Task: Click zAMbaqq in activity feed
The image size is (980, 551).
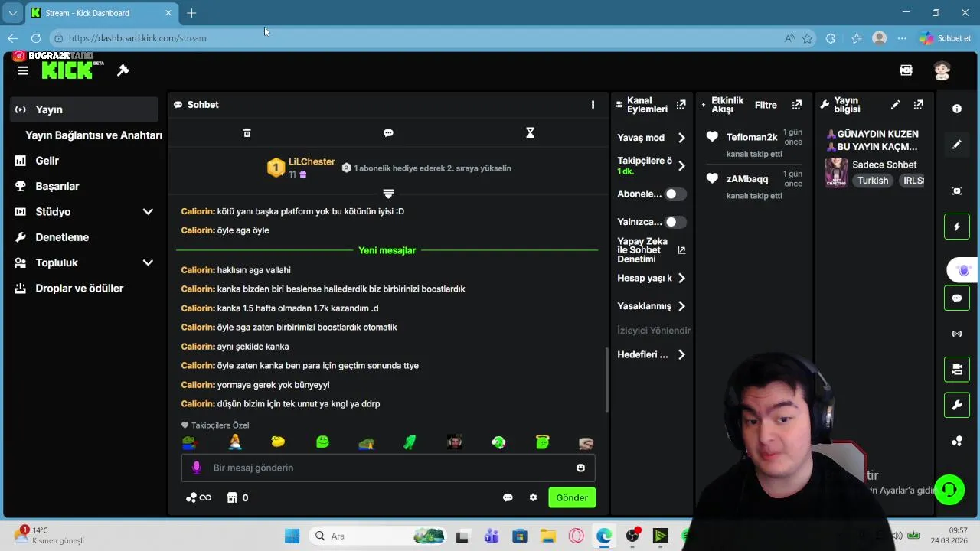Action: 747,179
